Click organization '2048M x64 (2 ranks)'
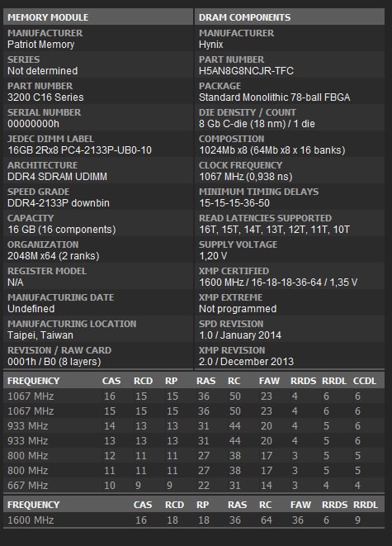 tap(53, 256)
